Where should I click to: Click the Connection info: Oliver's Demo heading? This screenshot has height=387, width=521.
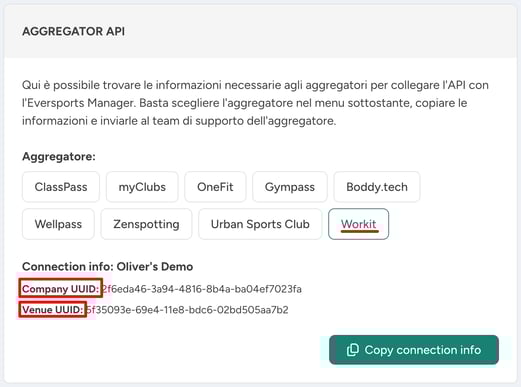pyautogui.click(x=108, y=267)
